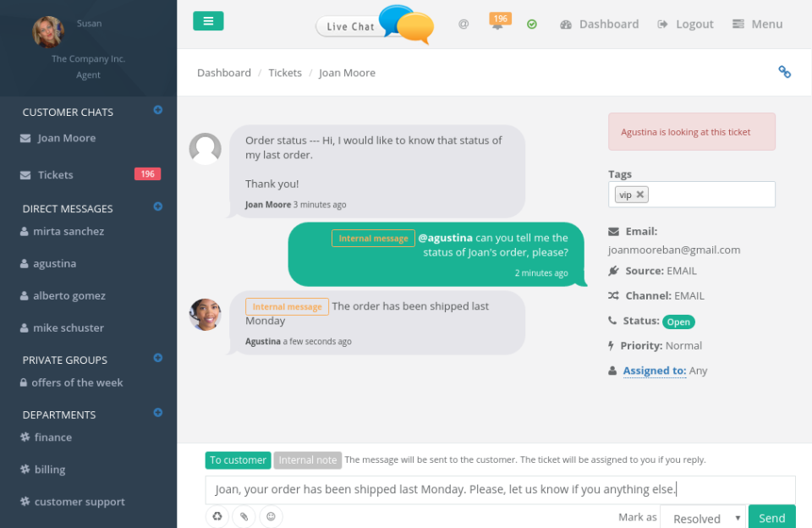Switch reply mode to Internal note
Screen dimensions: 812x528
[307, 460]
